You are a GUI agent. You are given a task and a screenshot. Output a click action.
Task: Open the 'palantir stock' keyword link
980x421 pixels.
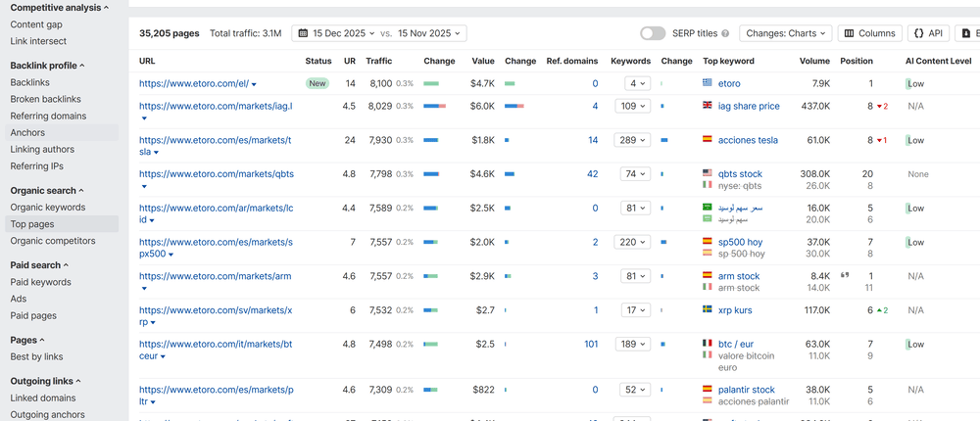(746, 389)
